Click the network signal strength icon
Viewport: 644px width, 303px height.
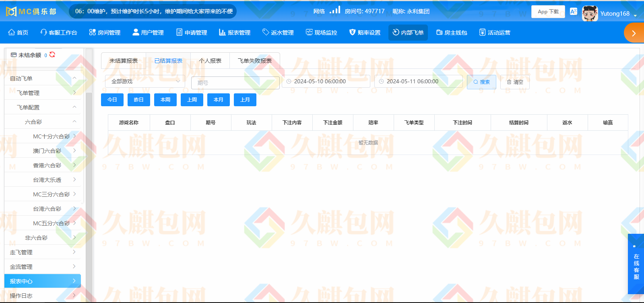point(335,10)
